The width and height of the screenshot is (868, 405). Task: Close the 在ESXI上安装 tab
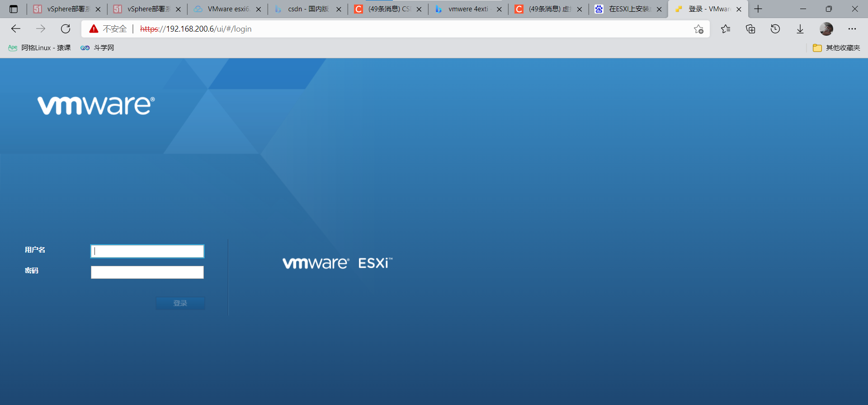659,9
